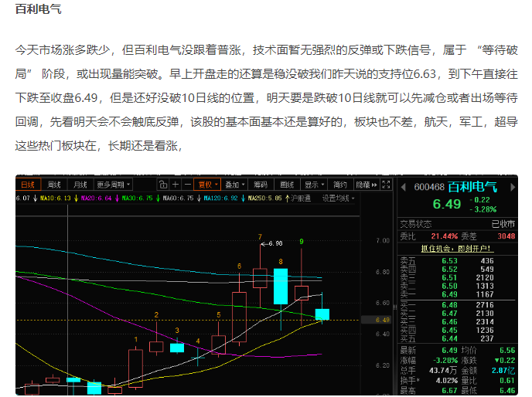Screen dimensions: 532x397
Task: Click the MA60:6.75 indicator label
Action: [178, 198]
